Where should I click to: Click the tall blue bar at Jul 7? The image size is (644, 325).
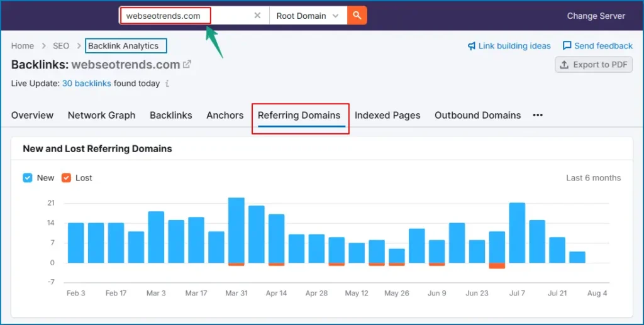[517, 233]
